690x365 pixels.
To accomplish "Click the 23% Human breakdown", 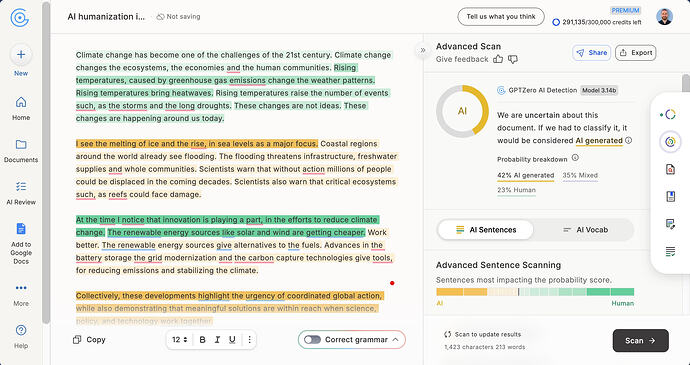I will tap(516, 190).
